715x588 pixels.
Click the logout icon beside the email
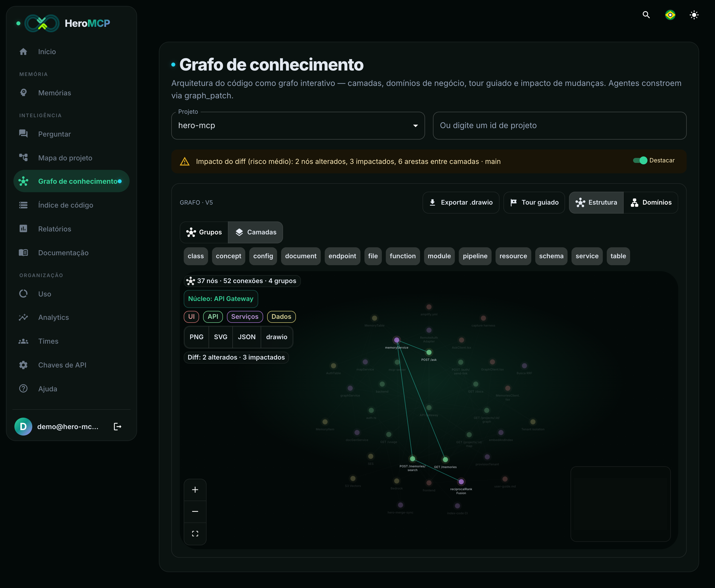click(117, 426)
